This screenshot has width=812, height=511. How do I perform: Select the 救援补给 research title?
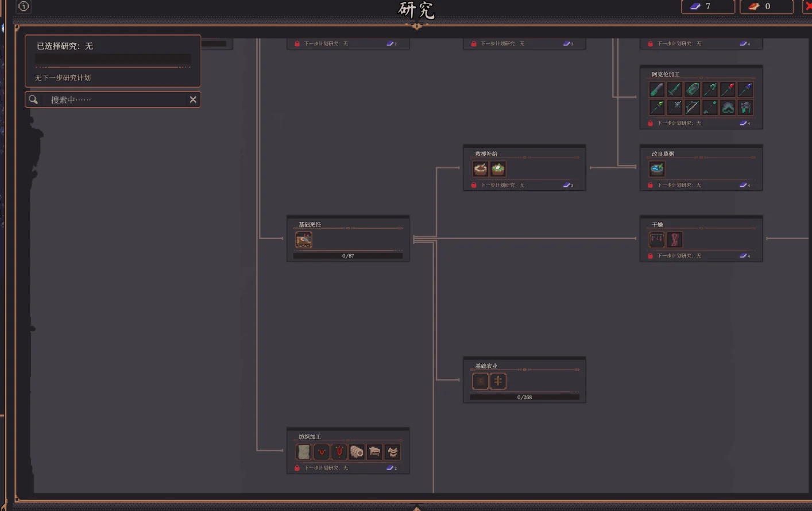click(486, 154)
